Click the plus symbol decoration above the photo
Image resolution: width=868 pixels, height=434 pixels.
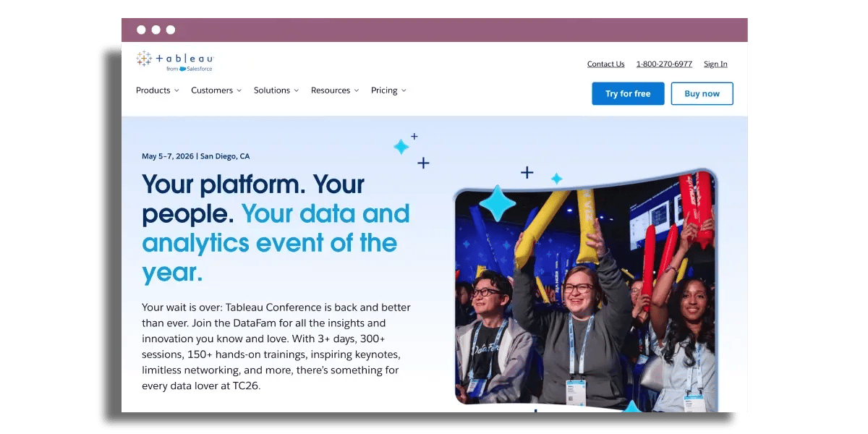click(526, 172)
